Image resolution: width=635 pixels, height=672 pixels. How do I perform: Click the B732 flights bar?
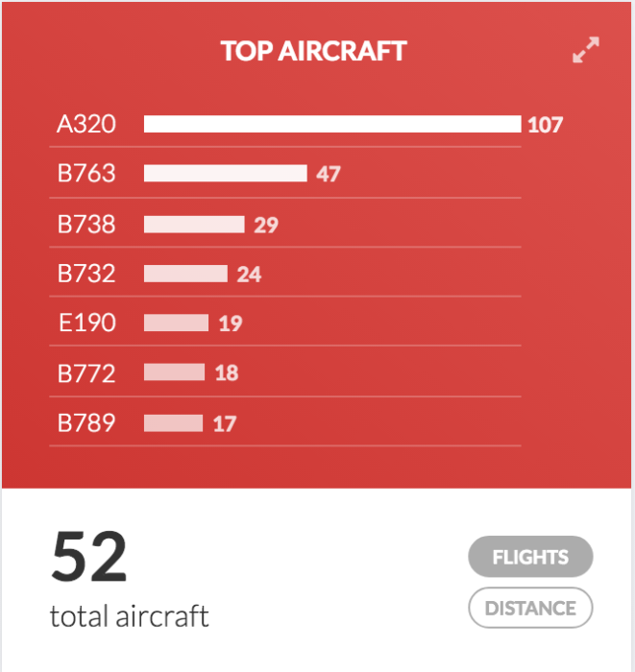185,274
